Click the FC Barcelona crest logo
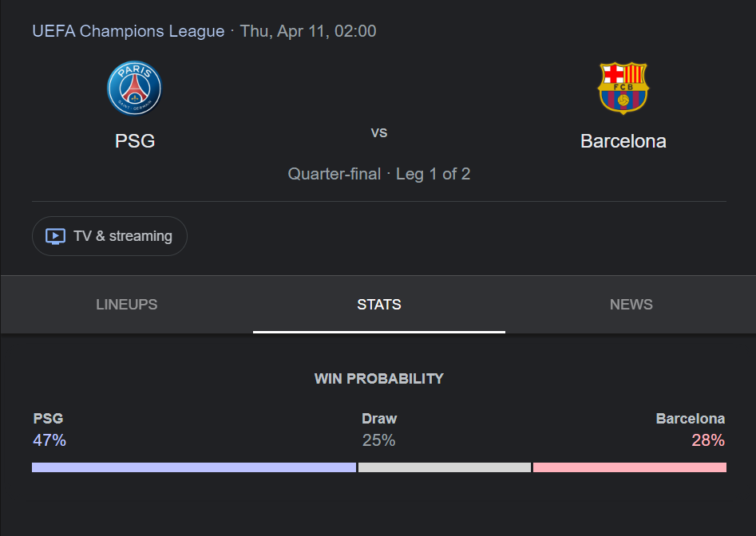The image size is (756, 536). pos(623,88)
